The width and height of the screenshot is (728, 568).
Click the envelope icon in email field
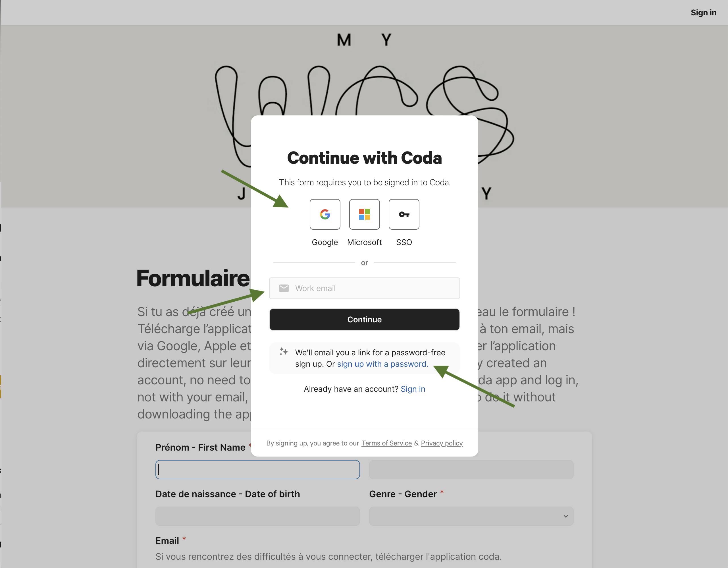click(x=284, y=289)
